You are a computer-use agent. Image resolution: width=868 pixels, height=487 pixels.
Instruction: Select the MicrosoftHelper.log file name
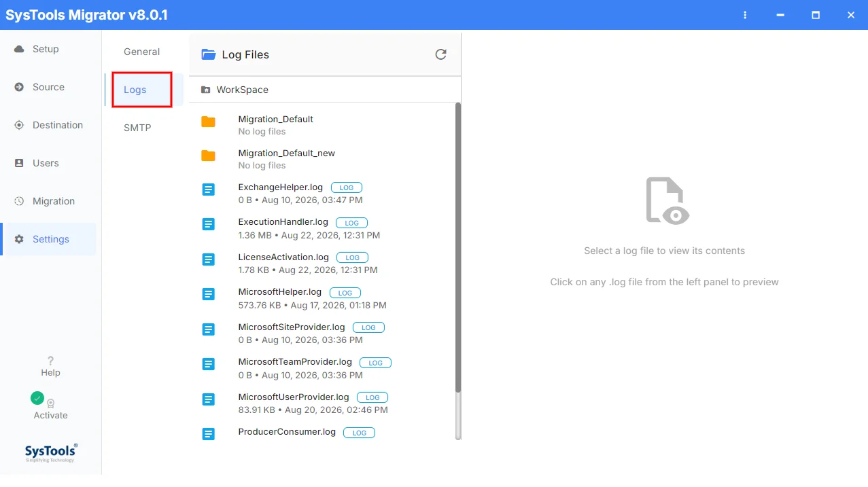click(x=279, y=291)
